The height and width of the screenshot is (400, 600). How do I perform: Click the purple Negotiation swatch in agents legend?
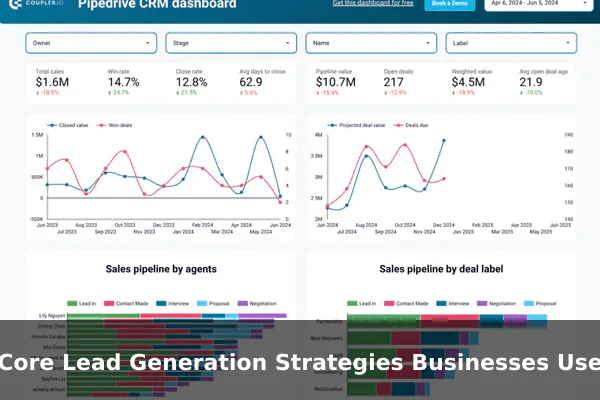click(243, 303)
